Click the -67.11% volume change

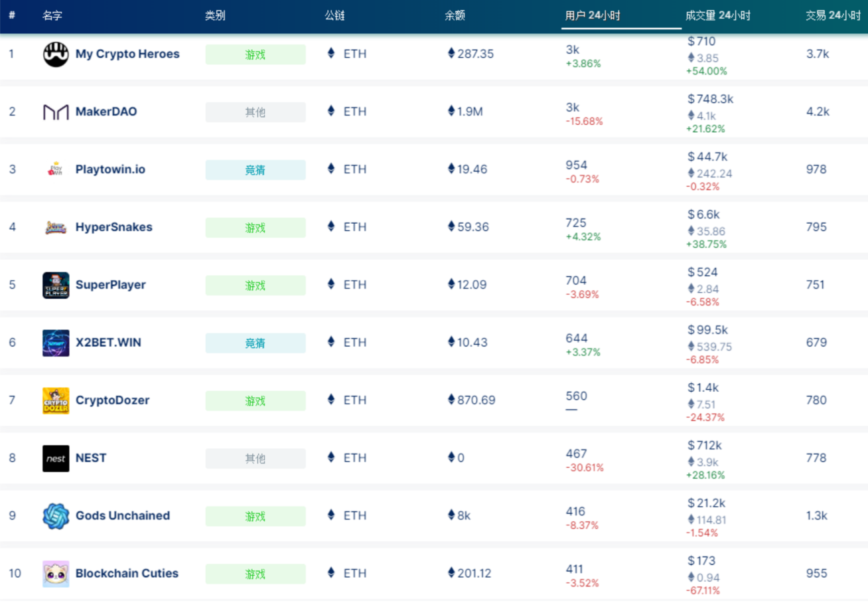pos(705,590)
